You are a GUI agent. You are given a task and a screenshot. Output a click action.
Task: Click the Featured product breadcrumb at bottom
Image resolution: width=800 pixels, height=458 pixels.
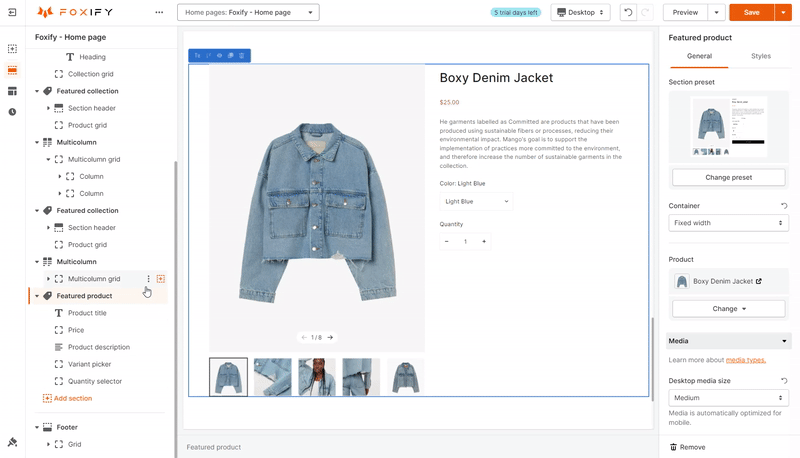tap(213, 447)
